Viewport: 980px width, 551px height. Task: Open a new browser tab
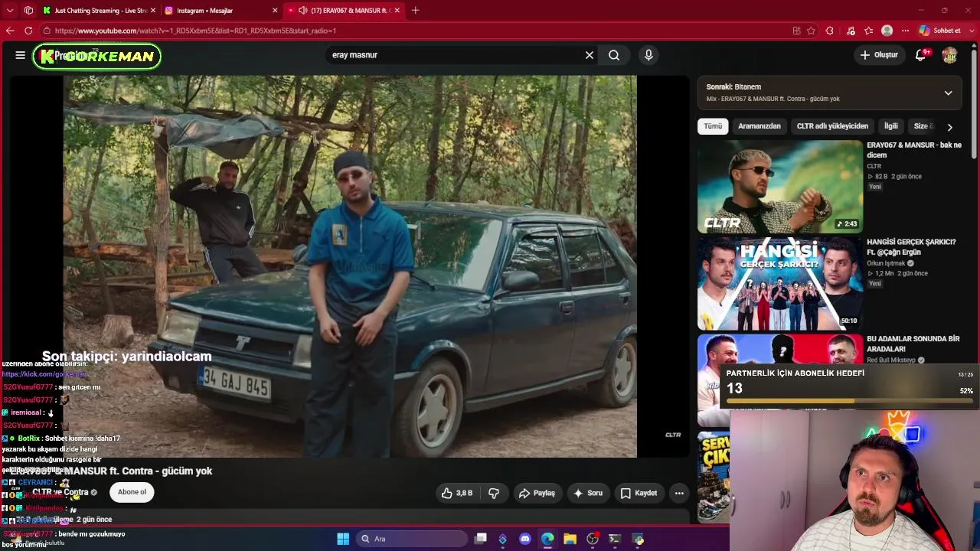point(415,11)
